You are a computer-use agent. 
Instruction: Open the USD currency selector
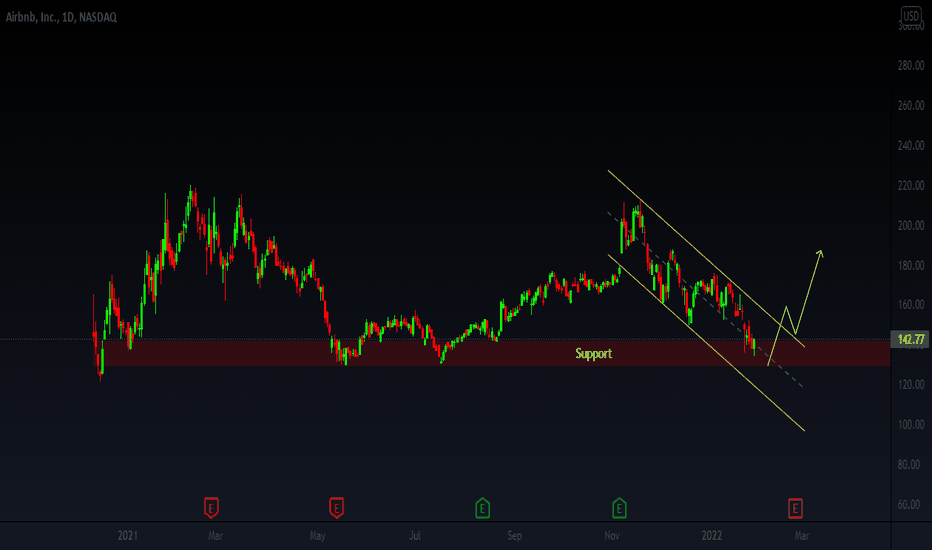tap(911, 15)
